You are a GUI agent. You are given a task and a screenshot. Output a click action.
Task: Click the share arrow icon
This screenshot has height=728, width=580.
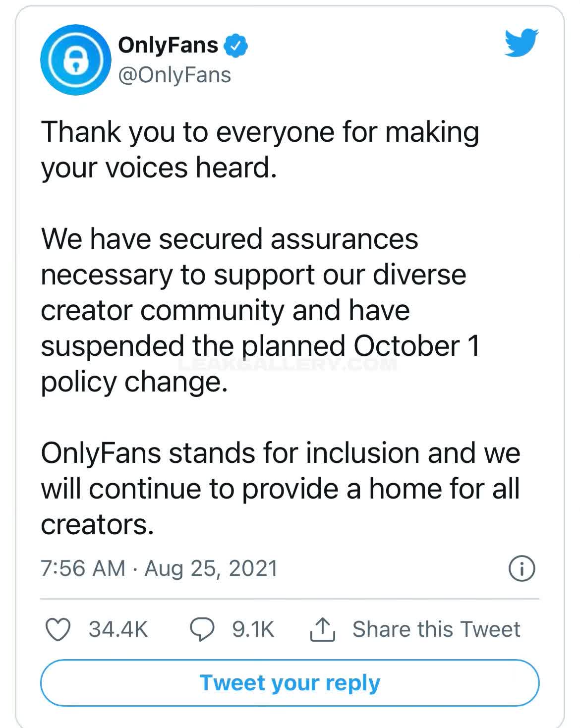point(323,629)
